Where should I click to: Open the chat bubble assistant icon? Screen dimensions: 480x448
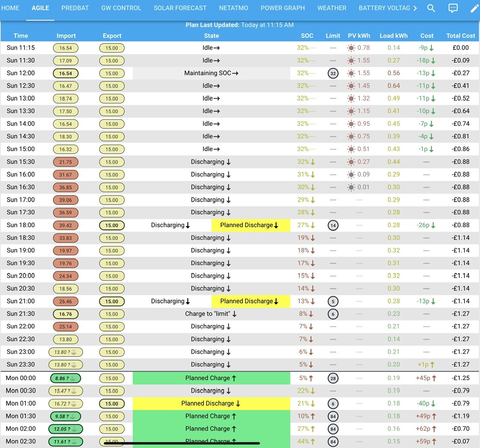pos(453,8)
